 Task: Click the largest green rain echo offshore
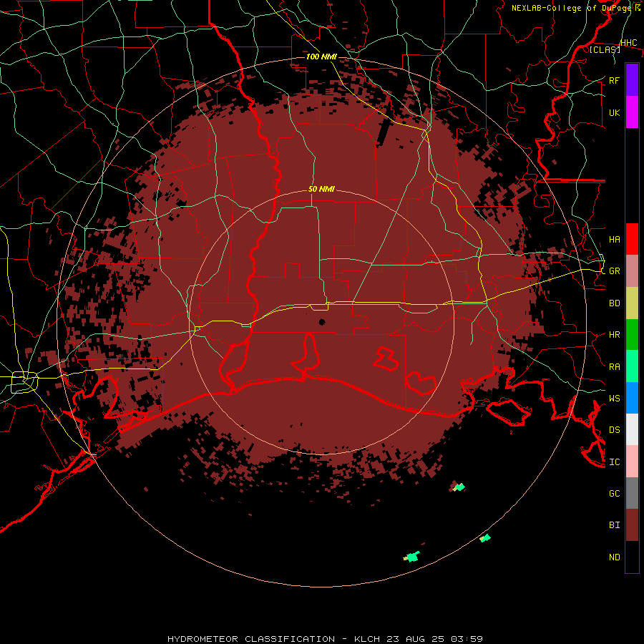click(x=411, y=557)
